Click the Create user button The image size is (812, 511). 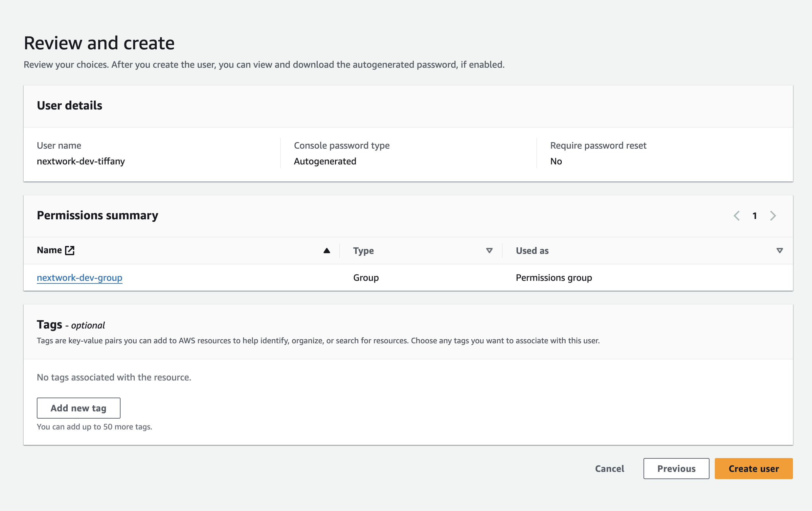click(x=753, y=469)
